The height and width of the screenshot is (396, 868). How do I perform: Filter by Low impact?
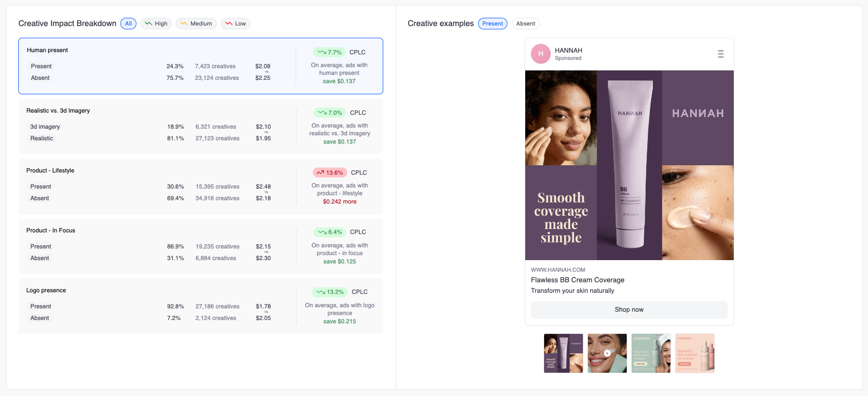(236, 23)
